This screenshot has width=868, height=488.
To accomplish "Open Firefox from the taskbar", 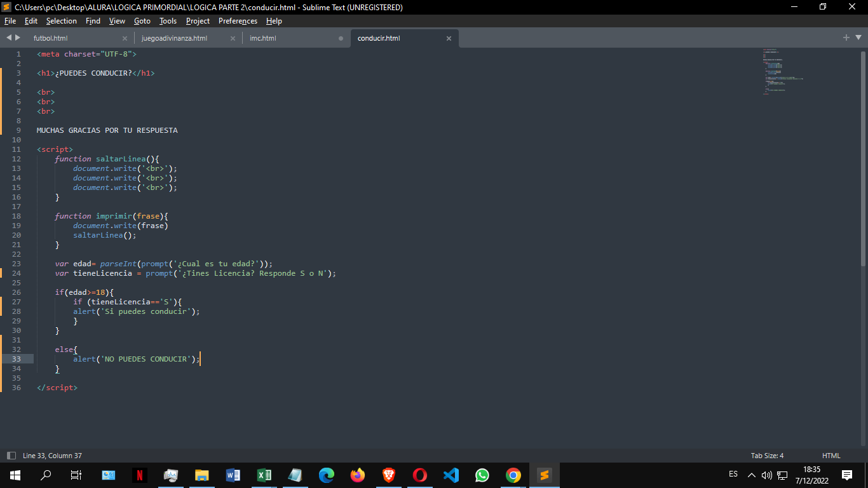I will [x=358, y=475].
